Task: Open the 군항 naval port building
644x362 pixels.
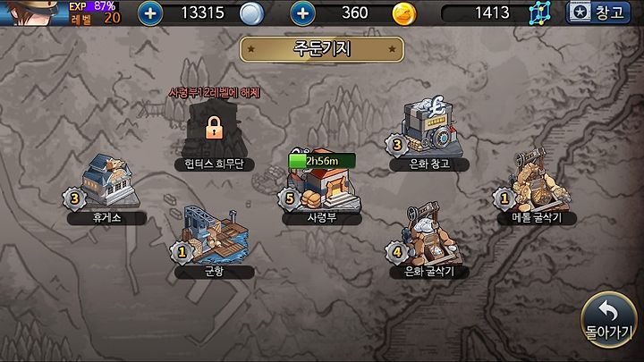Action: pos(216,235)
